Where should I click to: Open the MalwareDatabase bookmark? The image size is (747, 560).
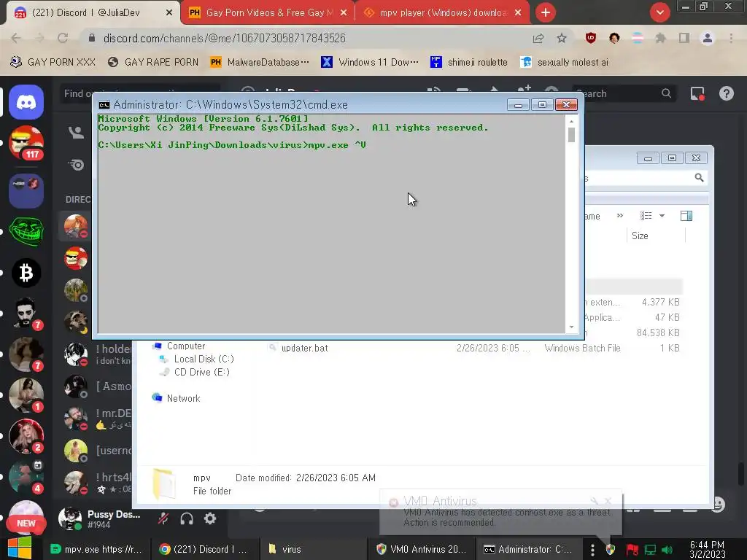pos(260,63)
